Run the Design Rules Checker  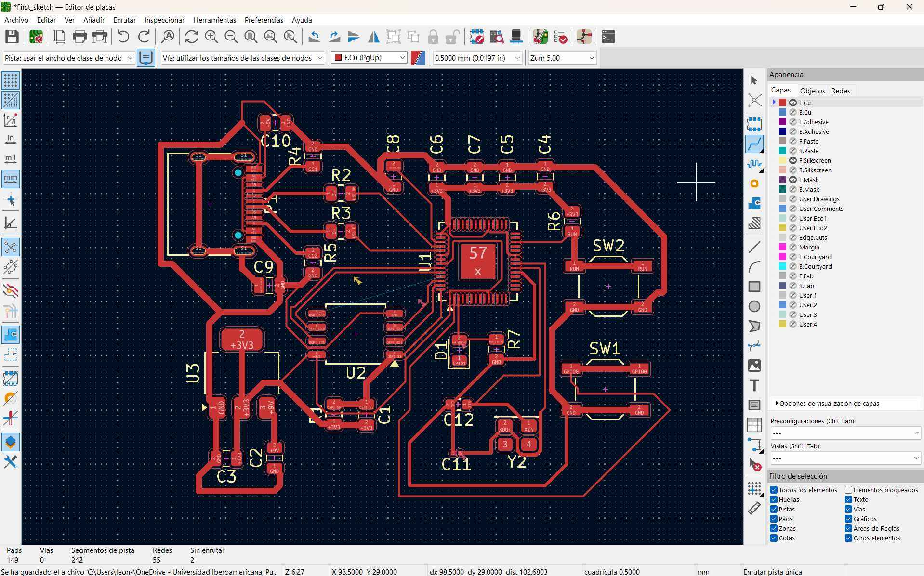(x=562, y=37)
